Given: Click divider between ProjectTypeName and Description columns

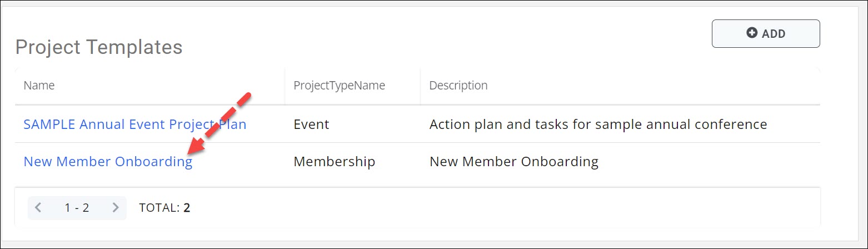Looking at the screenshot, I should (x=421, y=86).
